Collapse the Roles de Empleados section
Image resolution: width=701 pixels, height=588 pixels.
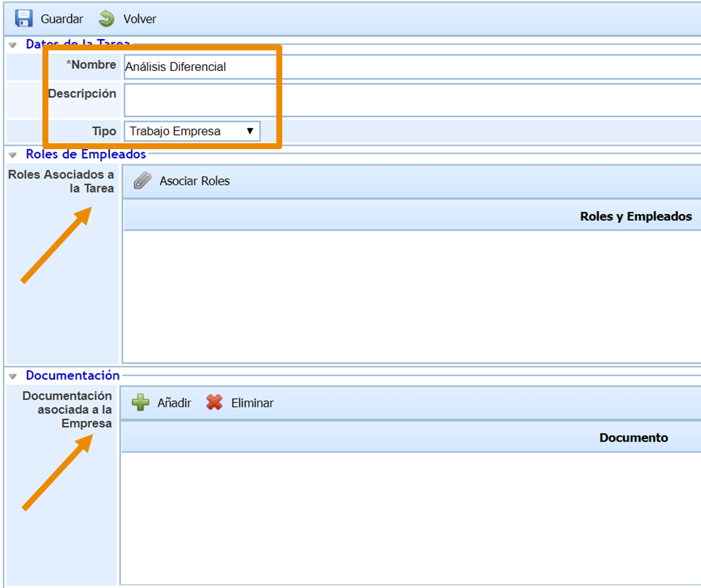[13, 154]
